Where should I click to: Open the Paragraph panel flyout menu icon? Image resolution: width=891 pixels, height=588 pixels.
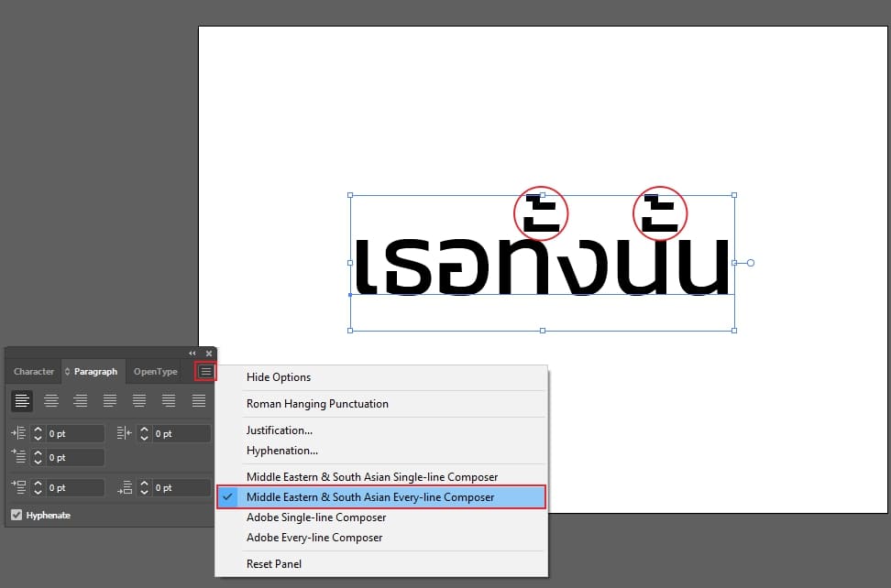coord(205,372)
